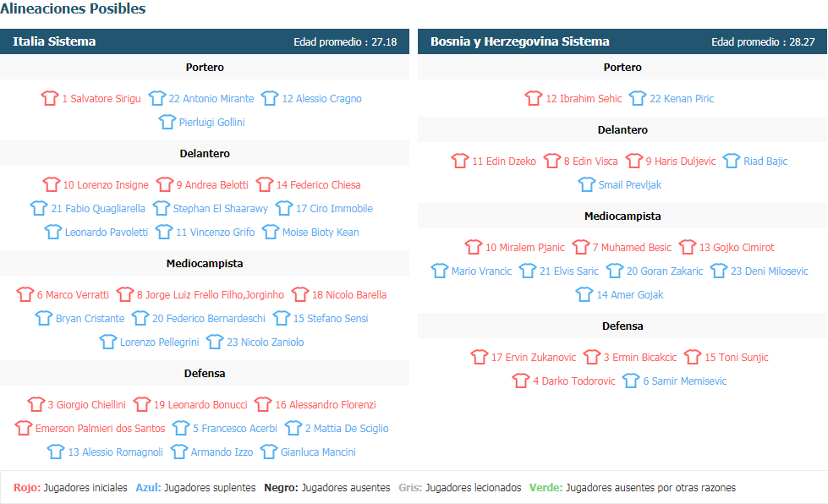
Task: Select Ibrahim Sehic goalkeeper link
Action: click(584, 98)
